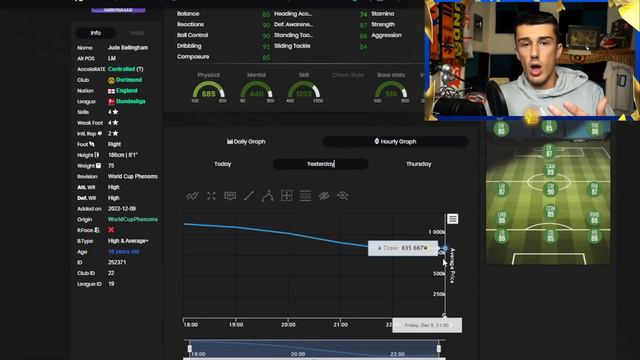Open the Dortmund club link
The image size is (640, 360).
(129, 80)
